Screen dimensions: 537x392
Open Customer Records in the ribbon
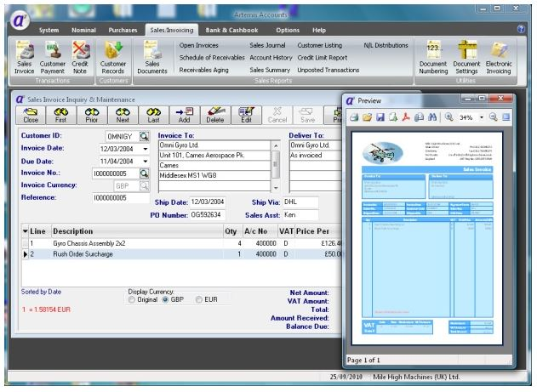[113, 58]
